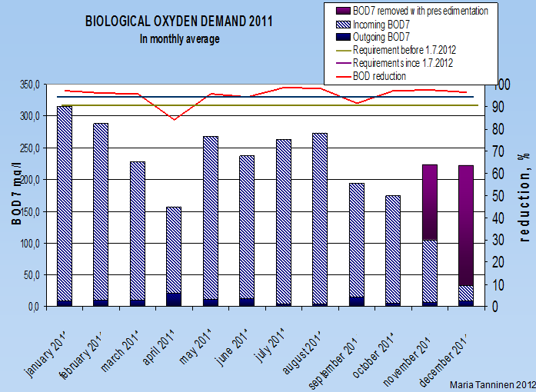Screen dimensions: 536x392
Task: Click the x-axis label 'may 201'
Action: click(196, 347)
